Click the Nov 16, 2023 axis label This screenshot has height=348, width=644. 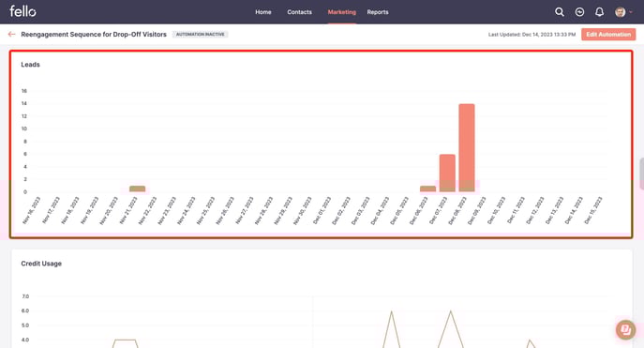(x=32, y=210)
